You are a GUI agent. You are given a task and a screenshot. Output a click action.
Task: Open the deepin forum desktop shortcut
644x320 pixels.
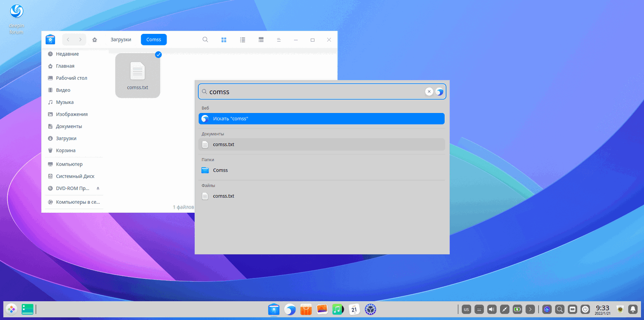click(x=16, y=19)
